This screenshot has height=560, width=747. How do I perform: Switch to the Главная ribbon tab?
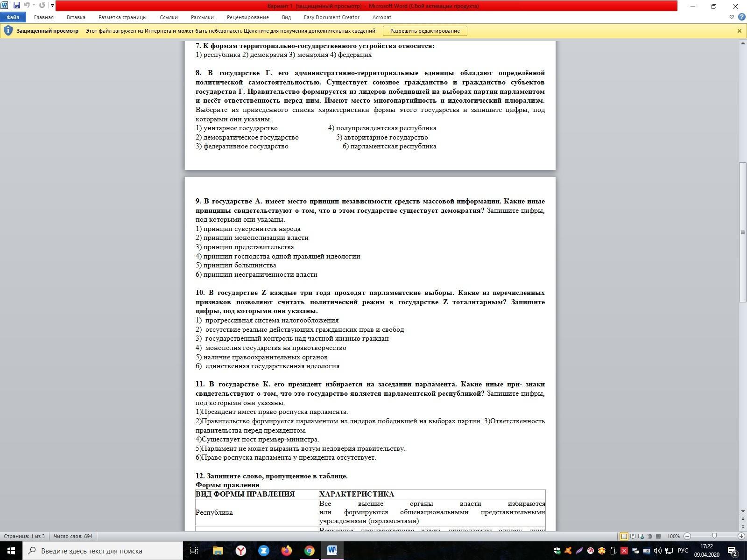(44, 17)
